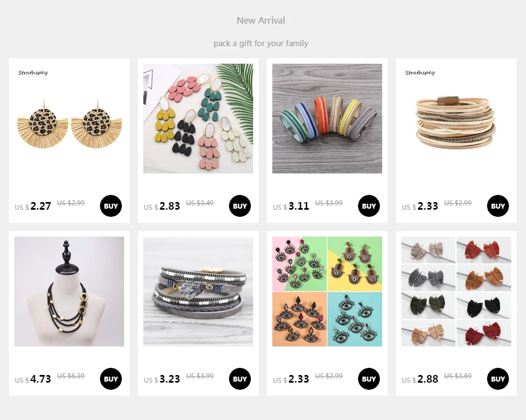
Task: Select the US $2.27 price label
Action: [x=33, y=206]
